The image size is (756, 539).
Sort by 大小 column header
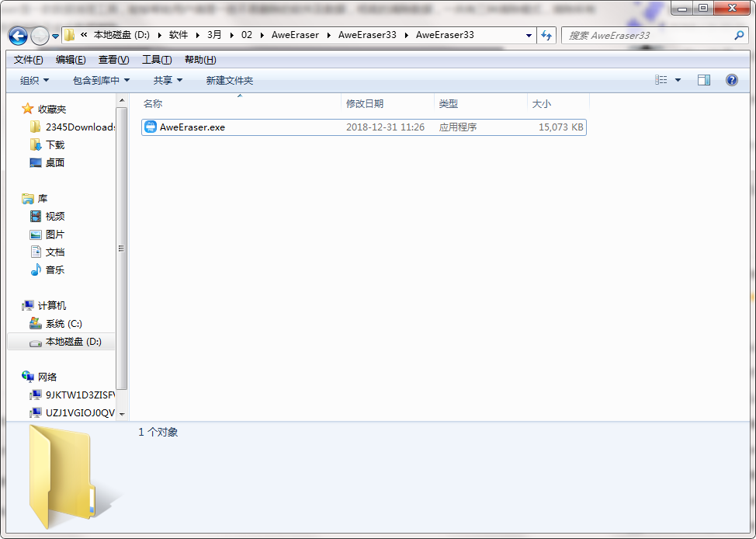pyautogui.click(x=558, y=104)
